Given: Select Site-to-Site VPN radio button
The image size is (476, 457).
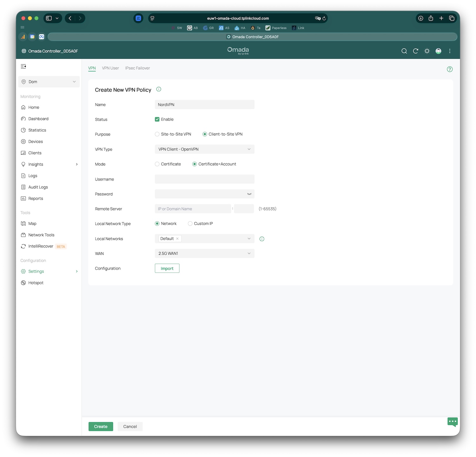Looking at the screenshot, I should [x=157, y=134].
